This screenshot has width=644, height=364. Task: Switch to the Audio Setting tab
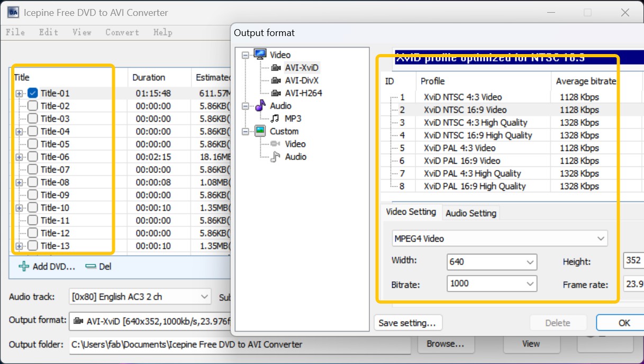click(x=470, y=212)
